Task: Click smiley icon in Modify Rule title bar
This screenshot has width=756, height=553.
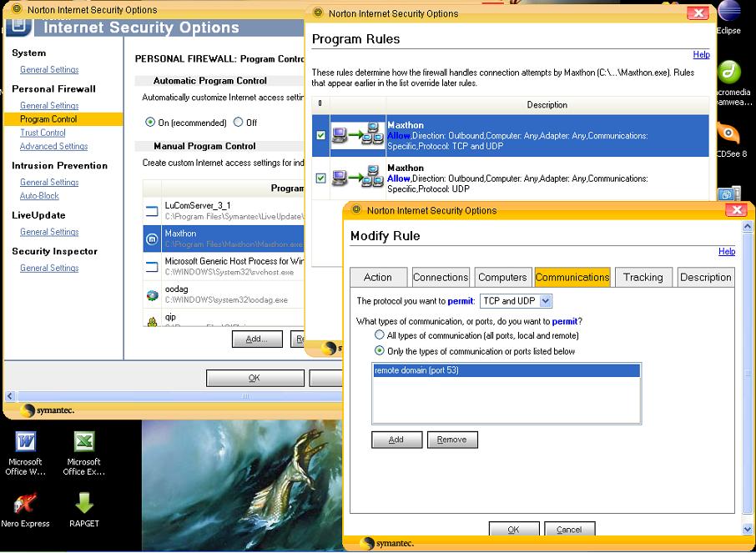Action: point(356,210)
